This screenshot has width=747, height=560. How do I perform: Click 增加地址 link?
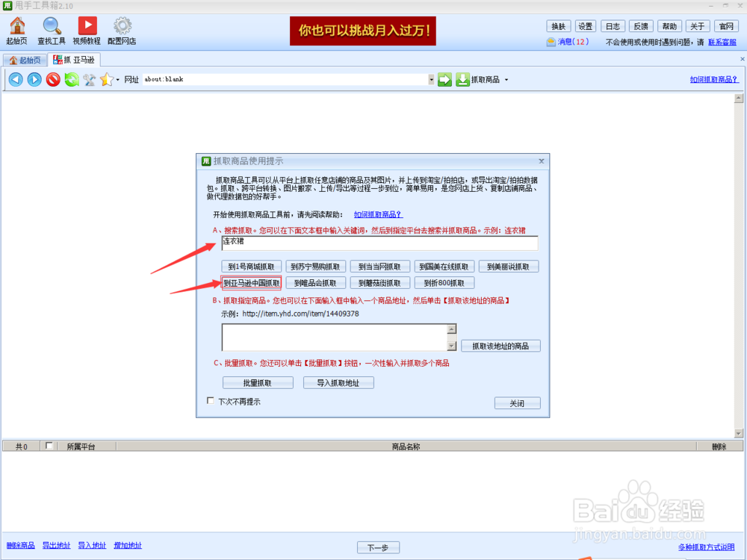(128, 545)
